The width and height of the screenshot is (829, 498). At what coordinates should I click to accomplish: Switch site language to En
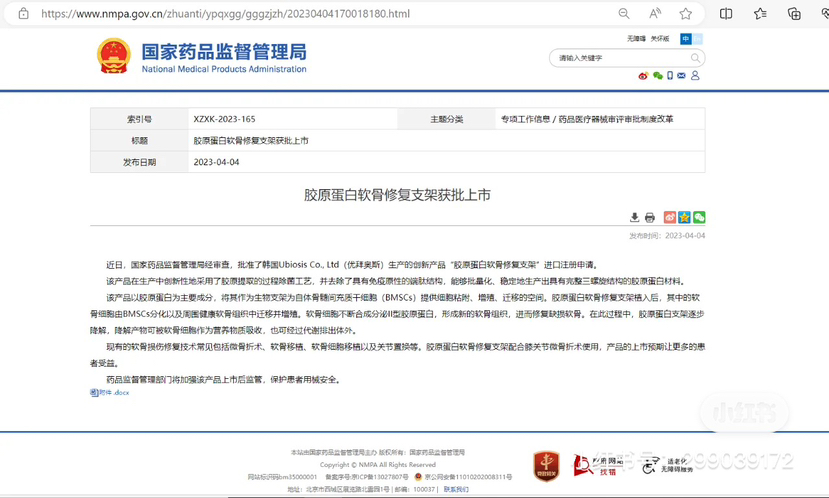pyautogui.click(x=697, y=39)
